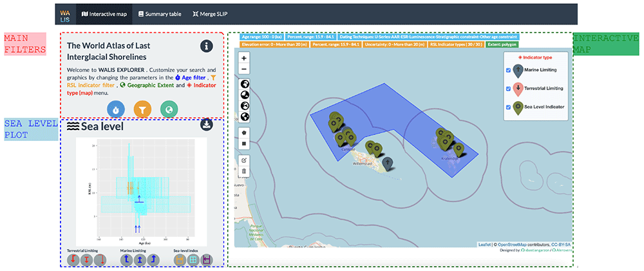
Task: Open the Summary table tab
Action: click(160, 14)
